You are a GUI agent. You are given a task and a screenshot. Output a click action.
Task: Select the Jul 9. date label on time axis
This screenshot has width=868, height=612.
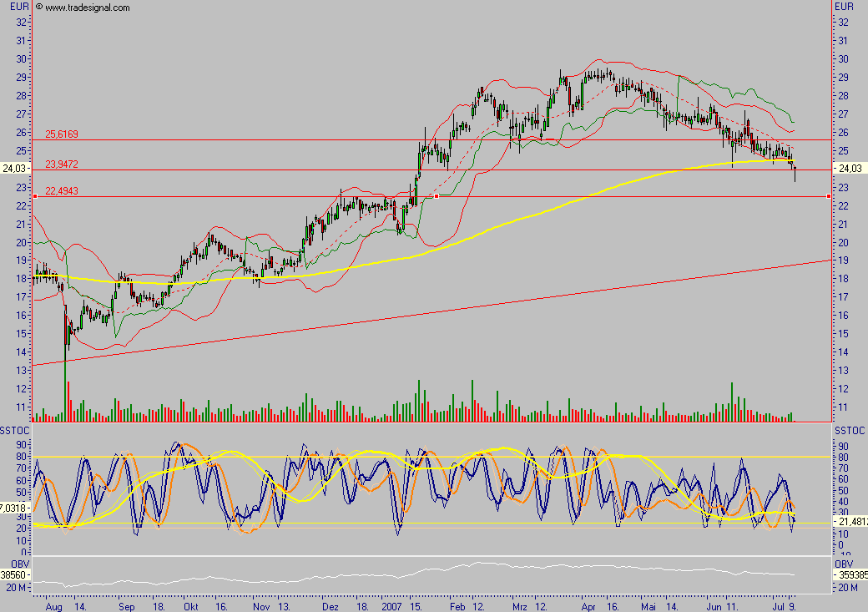[785, 608]
